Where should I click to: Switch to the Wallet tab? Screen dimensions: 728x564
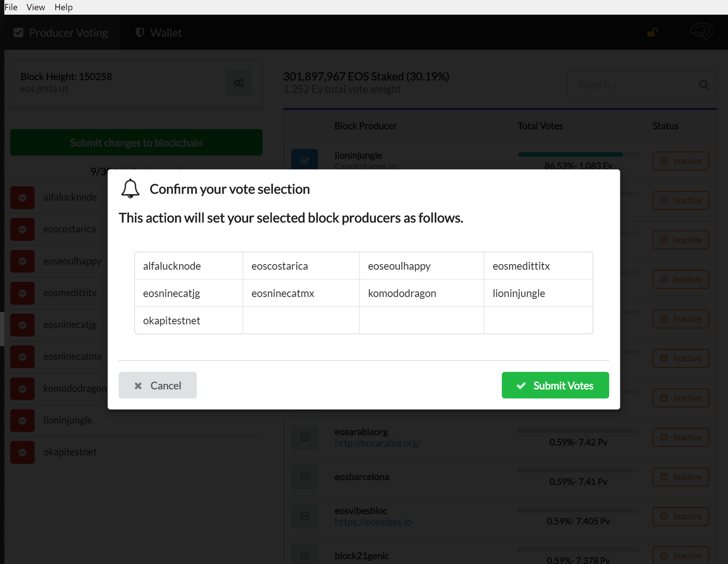pos(159,33)
